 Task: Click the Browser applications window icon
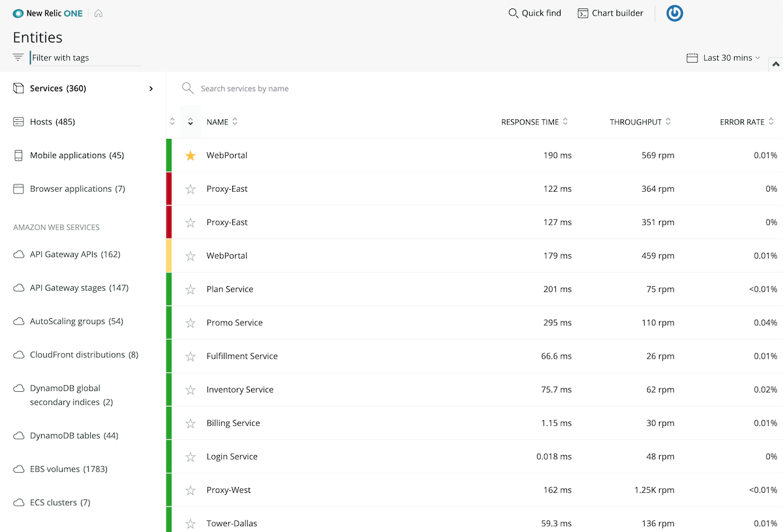18,189
